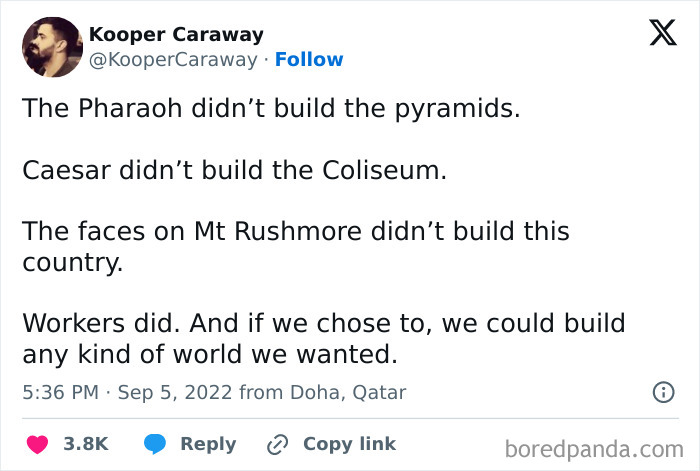Open the @KooperCaraway handle link

[x=173, y=60]
